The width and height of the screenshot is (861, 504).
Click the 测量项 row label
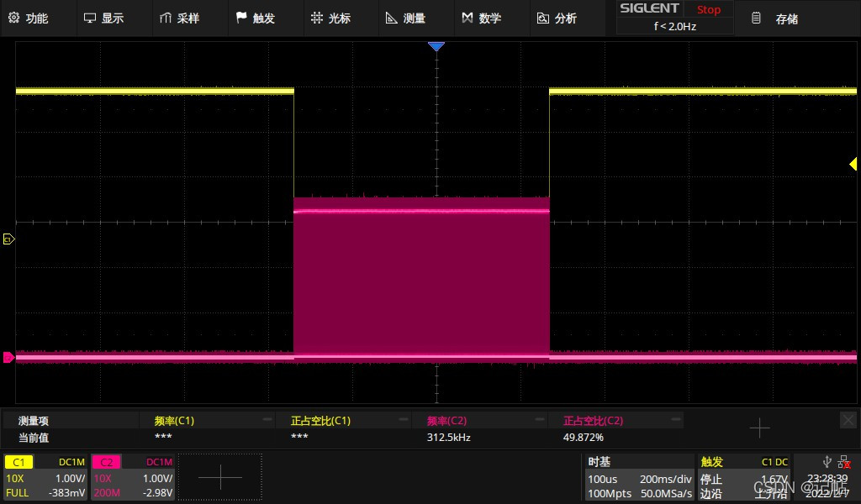pos(34,421)
